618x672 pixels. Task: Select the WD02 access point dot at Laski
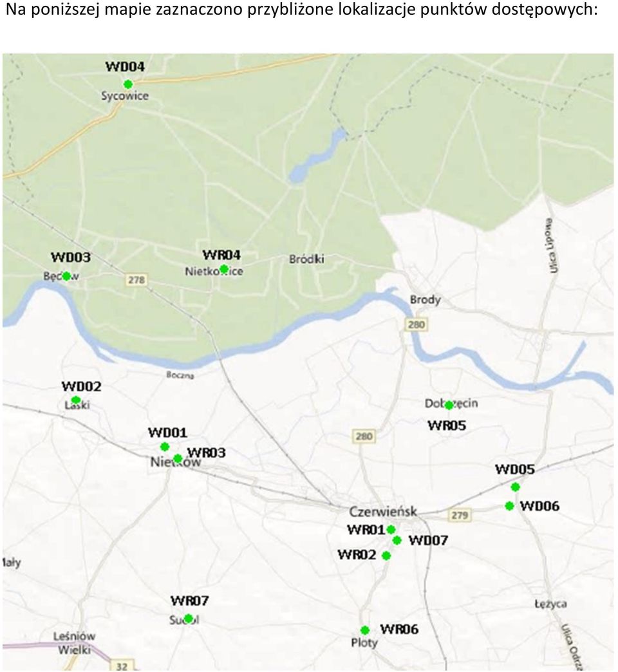[76, 400]
